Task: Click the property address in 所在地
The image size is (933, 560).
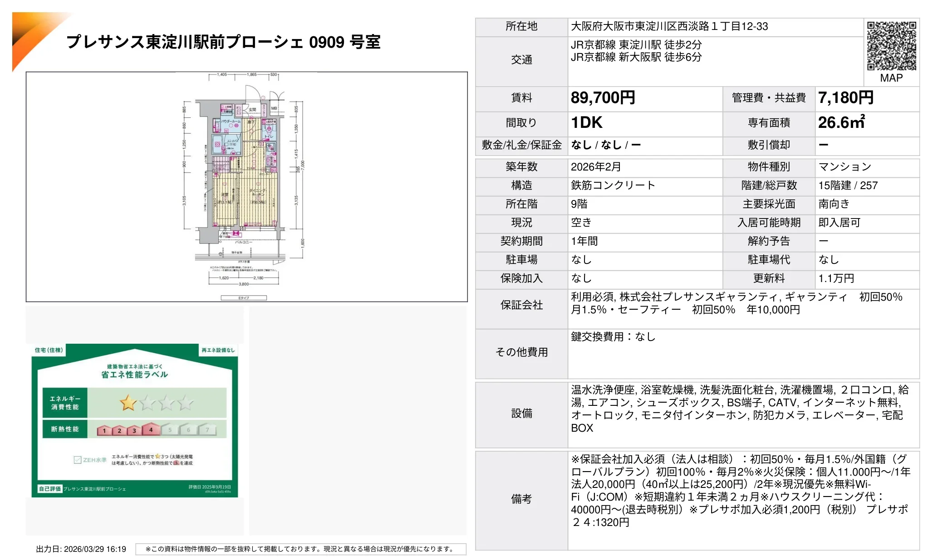Action: tap(669, 27)
